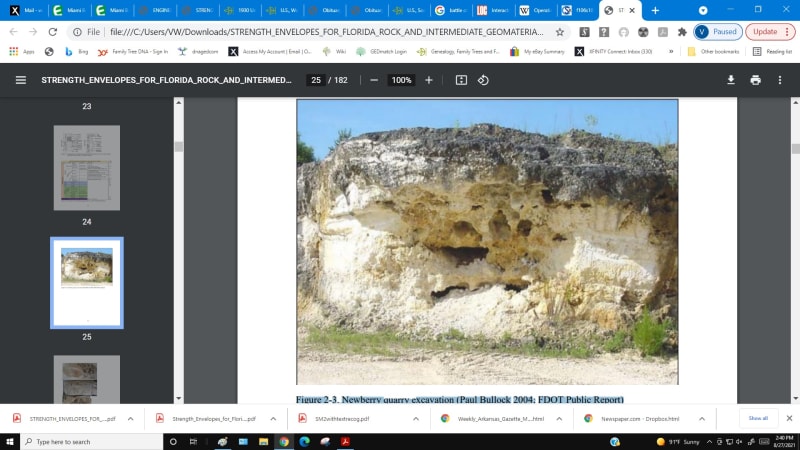Click the zoom percentage field
Image resolution: width=800 pixels, height=450 pixels.
tap(402, 80)
